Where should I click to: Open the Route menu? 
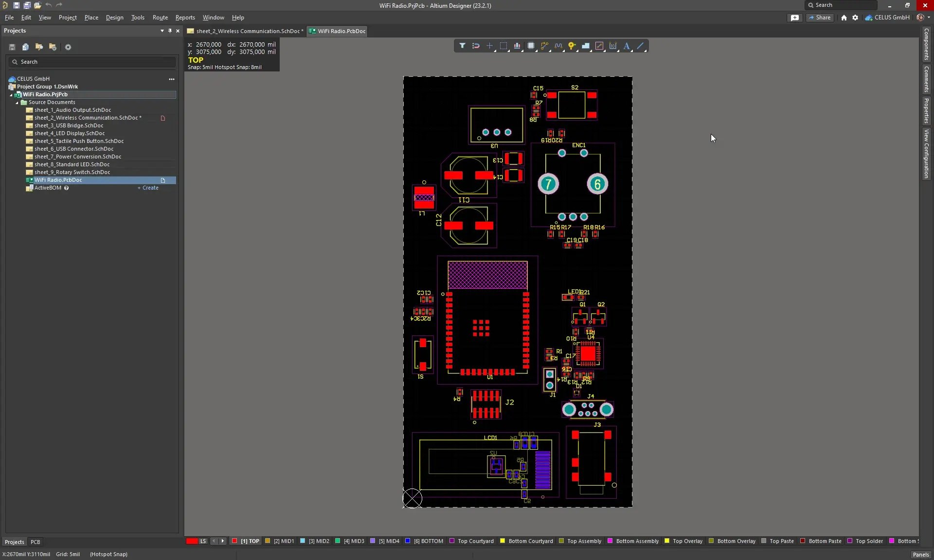click(x=160, y=17)
